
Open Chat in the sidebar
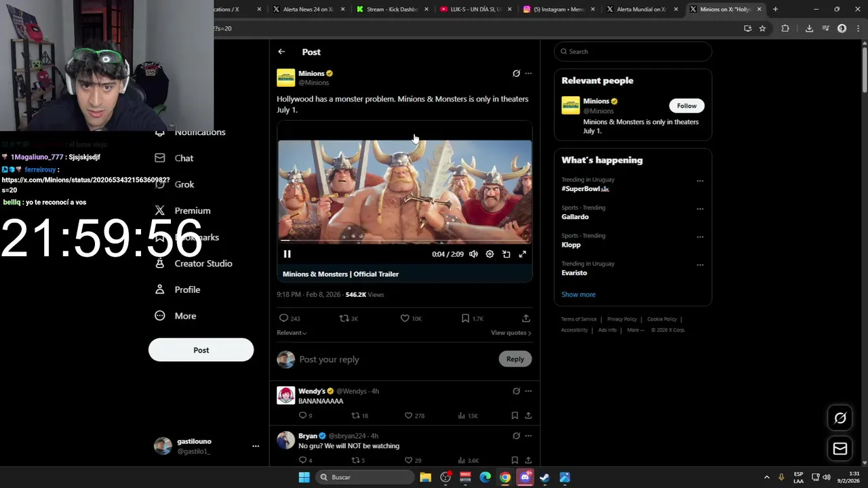tap(174, 158)
